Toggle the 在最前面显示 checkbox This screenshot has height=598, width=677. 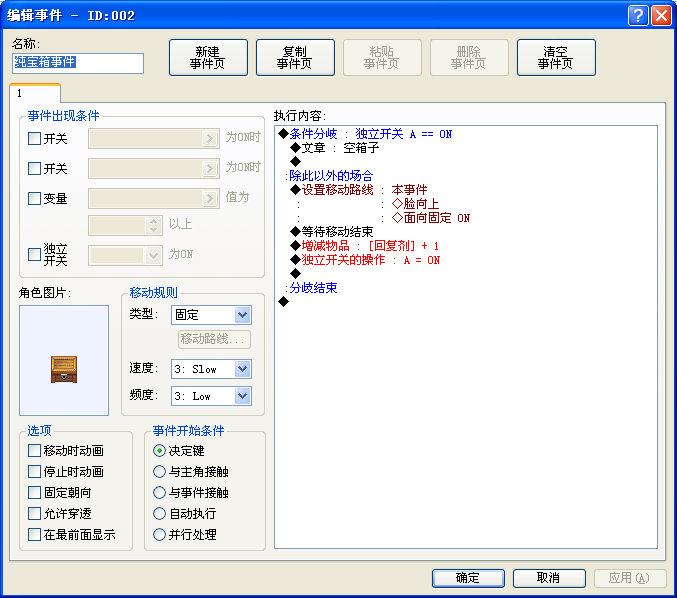click(x=34, y=535)
